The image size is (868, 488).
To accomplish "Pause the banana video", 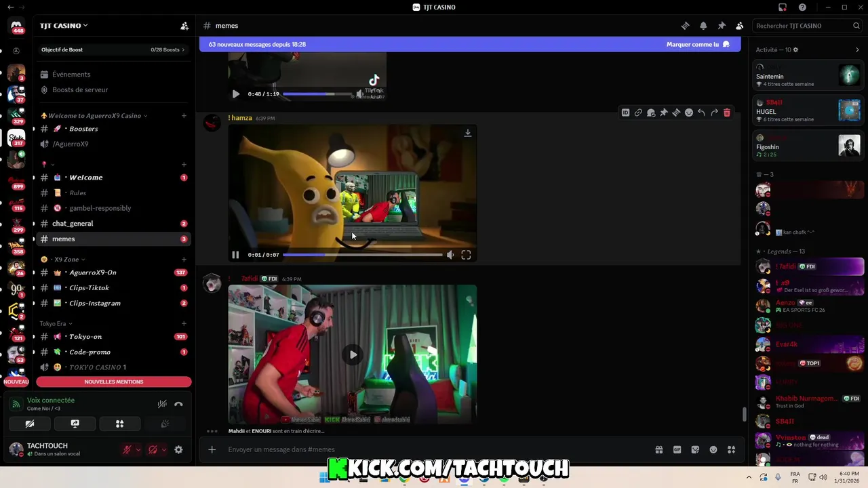I will tap(235, 255).
